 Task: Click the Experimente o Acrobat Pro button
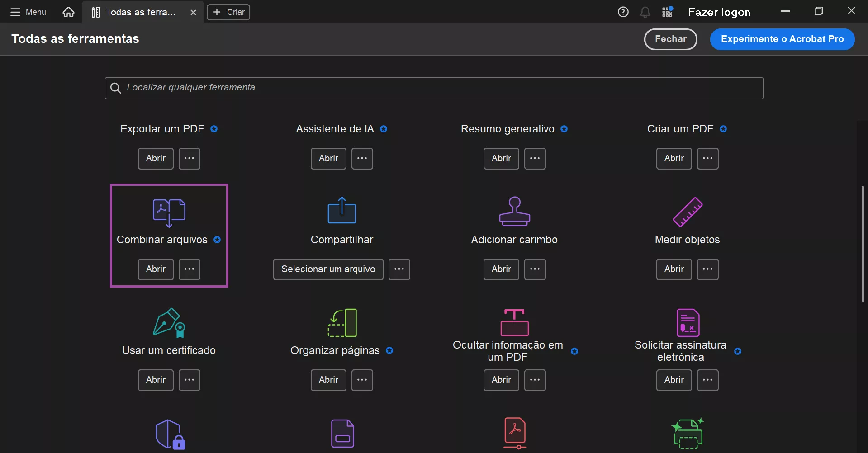pyautogui.click(x=782, y=39)
